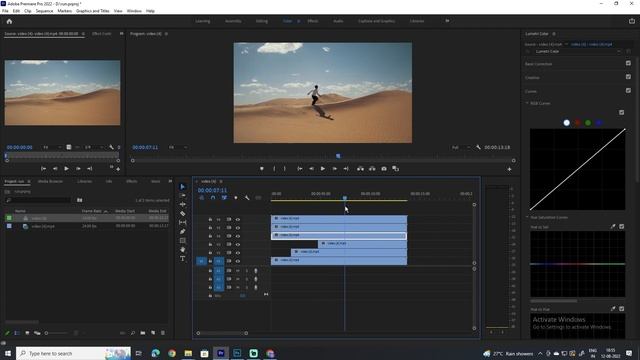Click Find magnifier icon in Project panel
This screenshot has width=640, height=360.
click(x=133, y=333)
